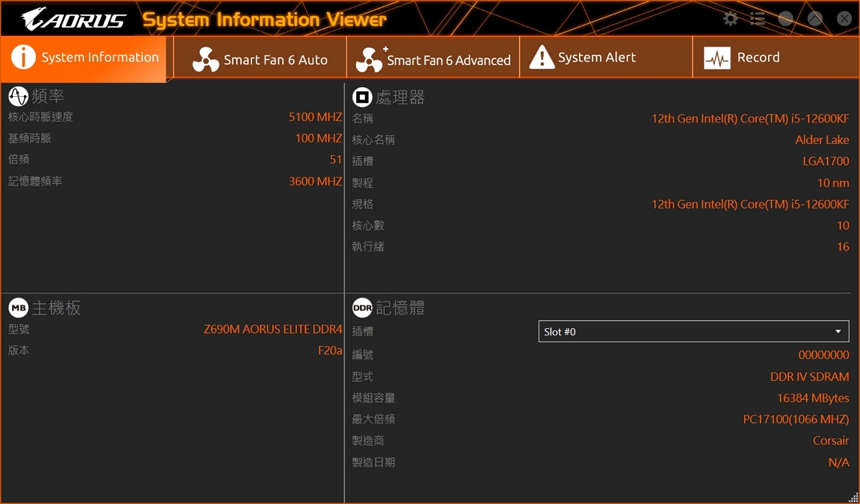Click the System Information info icon
This screenshot has height=504, width=860.
[x=23, y=57]
